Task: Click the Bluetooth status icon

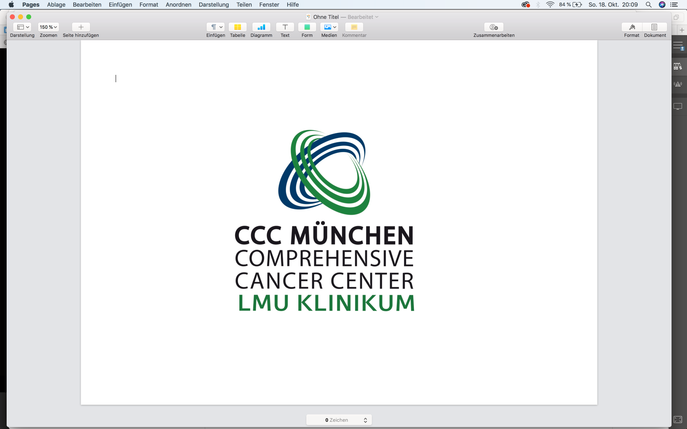Action: pyautogui.click(x=538, y=4)
